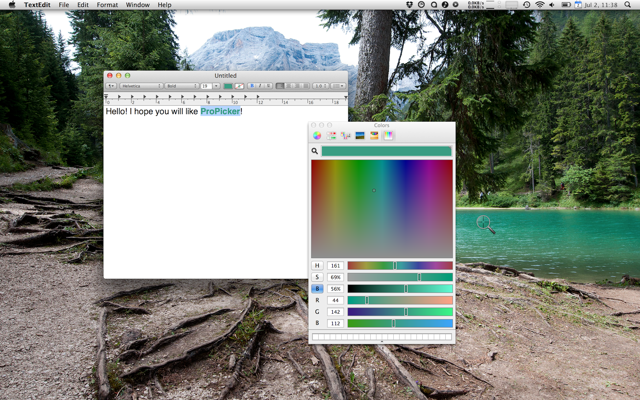Screen dimensions: 640x400
Task: Open the font size dropdown arrow
Action: (x=216, y=86)
